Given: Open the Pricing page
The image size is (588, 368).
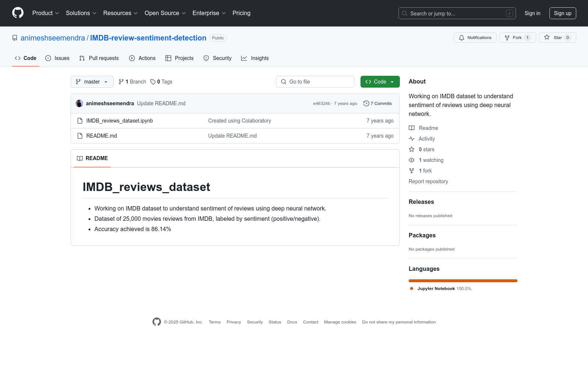Looking at the screenshot, I should (x=241, y=13).
